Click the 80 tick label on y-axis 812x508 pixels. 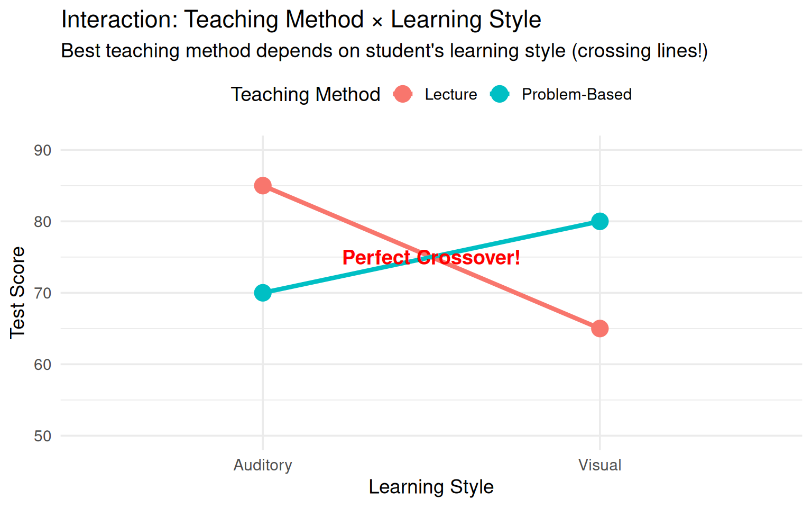(x=43, y=222)
